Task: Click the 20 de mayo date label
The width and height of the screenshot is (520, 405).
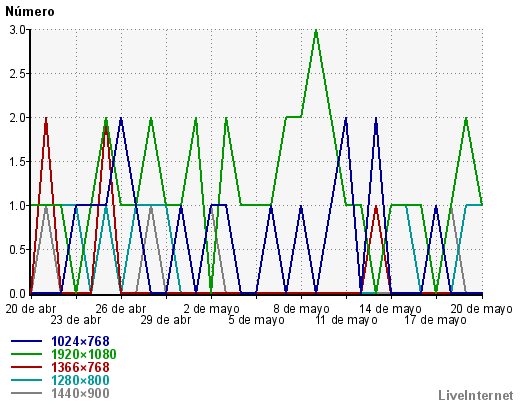Action: point(481,309)
